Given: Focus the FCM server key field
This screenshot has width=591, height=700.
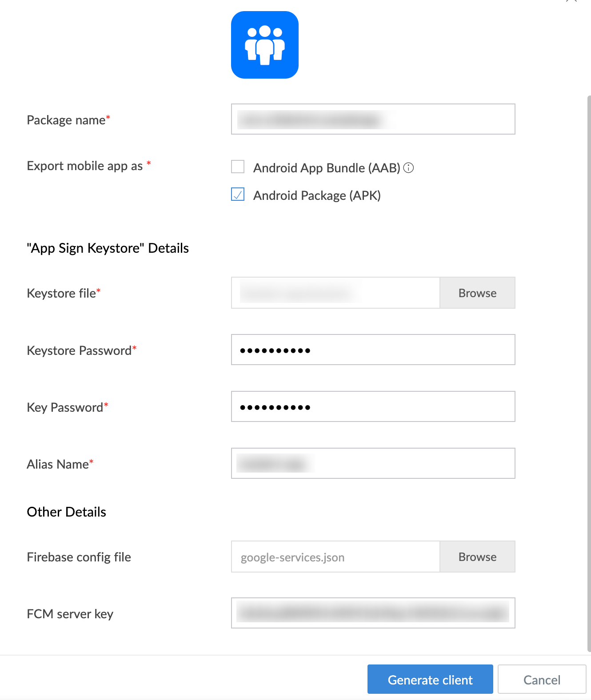Looking at the screenshot, I should (373, 613).
